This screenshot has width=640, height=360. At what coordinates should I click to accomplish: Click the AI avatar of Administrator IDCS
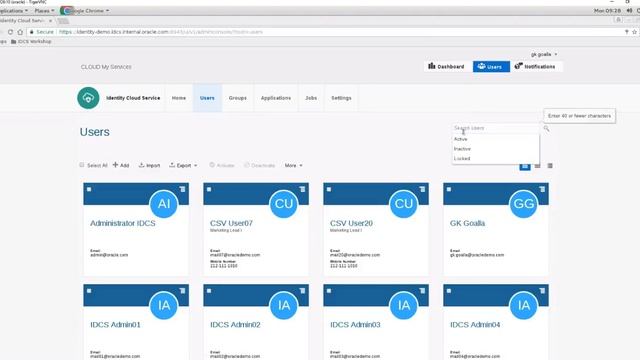tap(164, 203)
